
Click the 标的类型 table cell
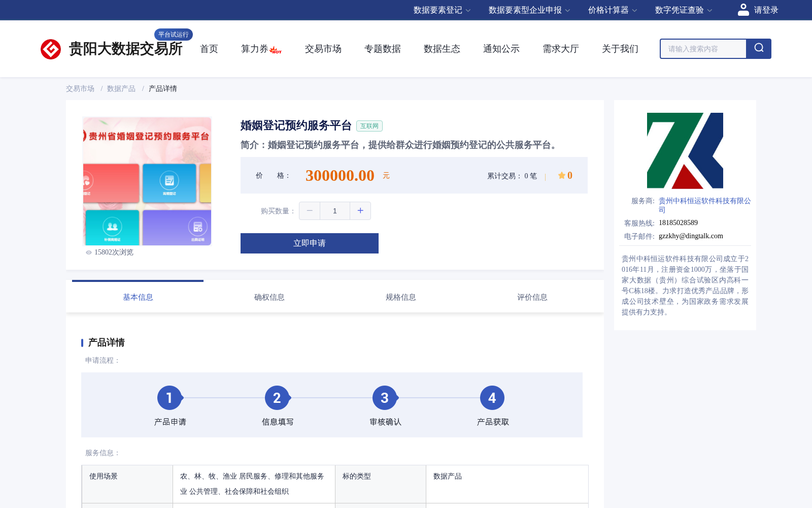click(x=381, y=484)
